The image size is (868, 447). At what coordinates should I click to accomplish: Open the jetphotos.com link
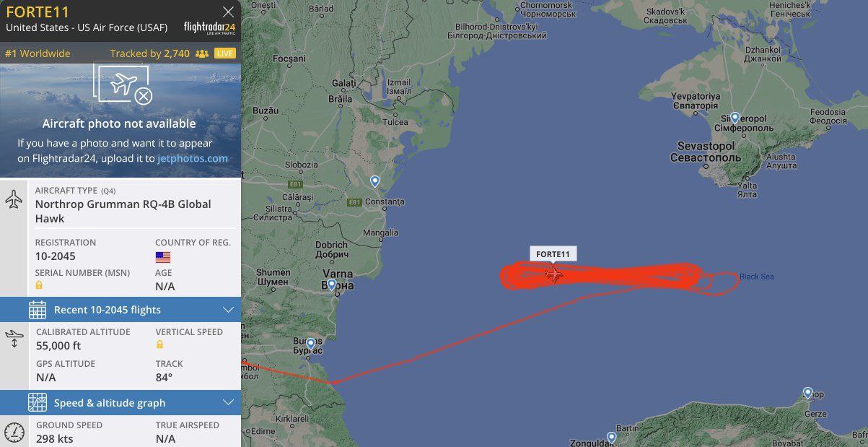(193, 158)
